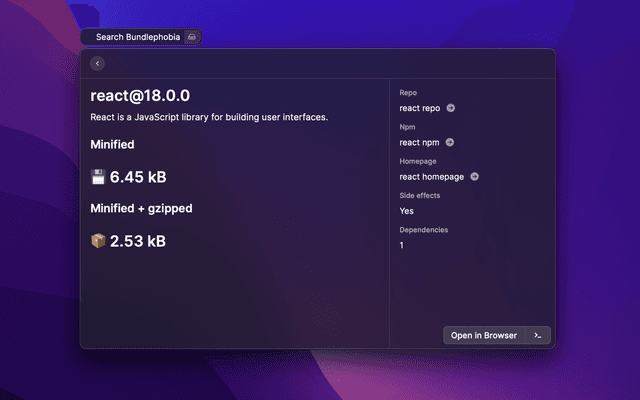Viewport: 640px width, 400px height.
Task: Click the icon next to Search Bundlephobia
Action: click(192, 37)
